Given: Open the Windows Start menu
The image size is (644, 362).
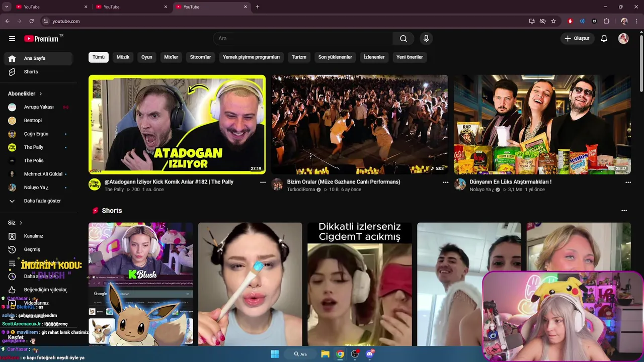Looking at the screenshot, I should [x=275, y=354].
